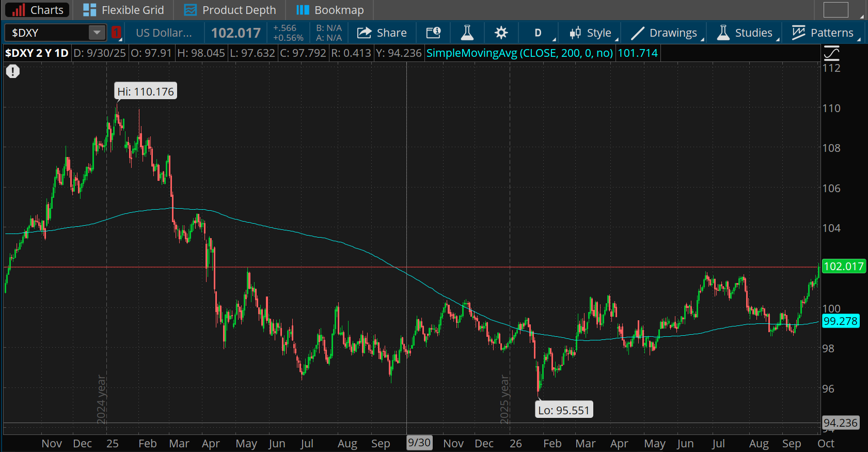This screenshot has height=452, width=868.
Task: Click the 99.278 moving average axis label
Action: coord(840,321)
